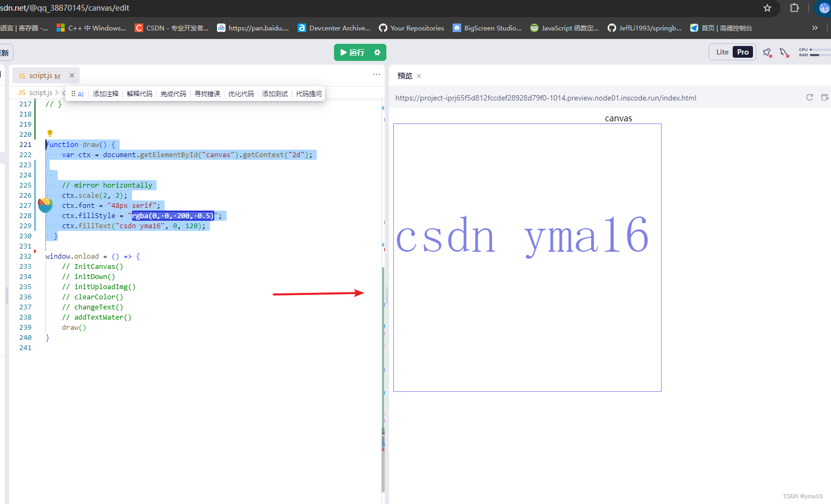831x504 pixels.
Task: Open the editor more options ellipsis
Action: coord(377,74)
